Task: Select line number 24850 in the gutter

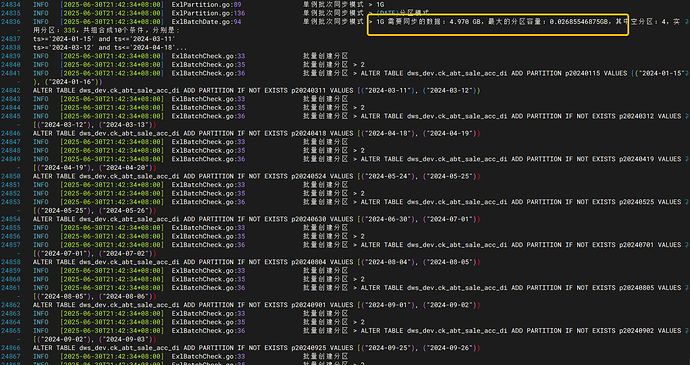Action: click(10, 176)
